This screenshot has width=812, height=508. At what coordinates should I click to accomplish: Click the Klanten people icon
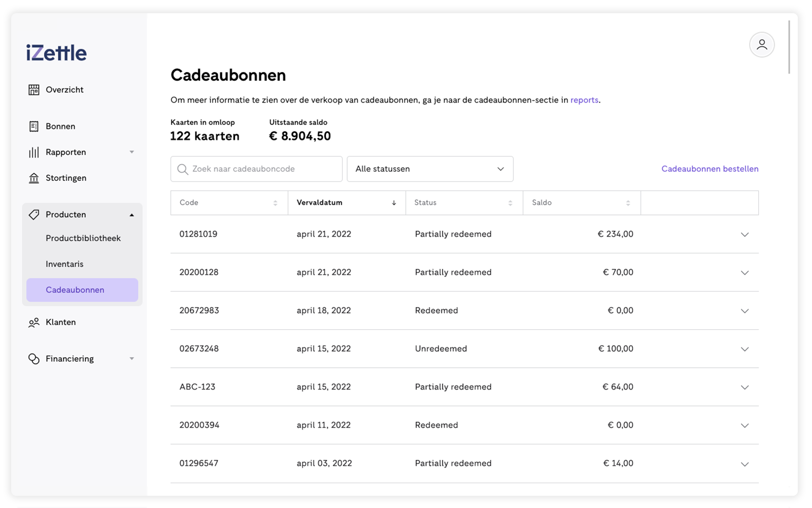tap(34, 323)
